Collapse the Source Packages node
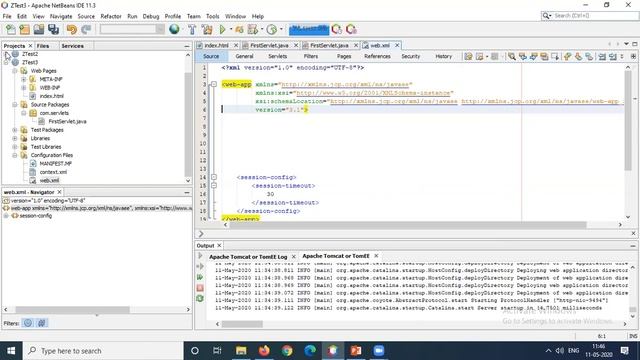Screen dimensions: 640x360 click(x=15, y=104)
